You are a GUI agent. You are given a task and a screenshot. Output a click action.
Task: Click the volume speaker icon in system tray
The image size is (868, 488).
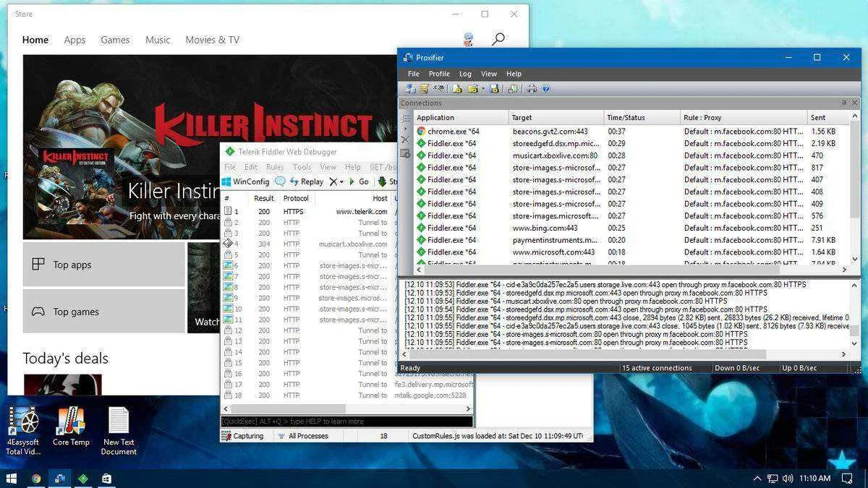coord(787,479)
